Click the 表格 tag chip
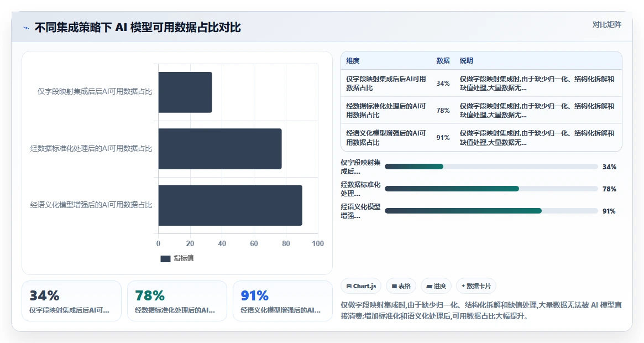644x343 pixels. [401, 286]
